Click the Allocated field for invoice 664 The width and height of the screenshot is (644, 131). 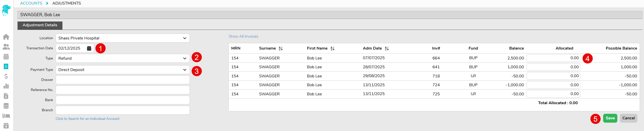tap(553, 58)
